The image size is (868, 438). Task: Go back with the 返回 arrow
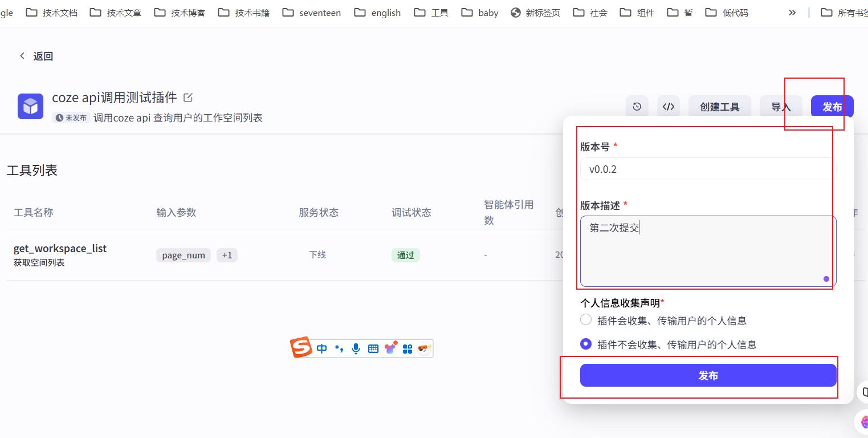22,56
